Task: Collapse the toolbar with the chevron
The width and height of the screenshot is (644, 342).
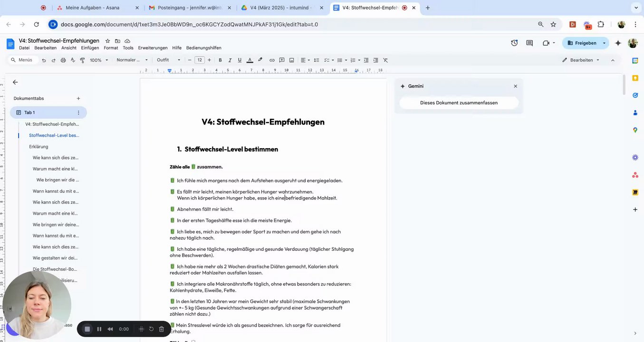Action: click(x=613, y=60)
